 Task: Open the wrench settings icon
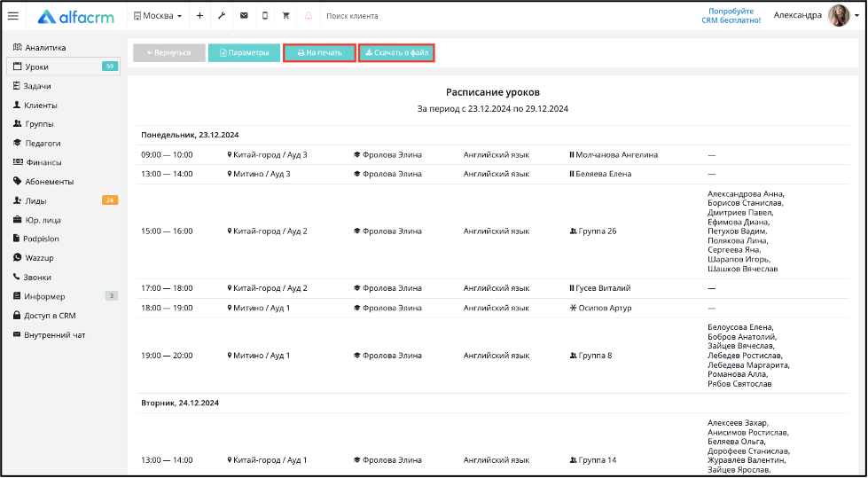click(222, 16)
